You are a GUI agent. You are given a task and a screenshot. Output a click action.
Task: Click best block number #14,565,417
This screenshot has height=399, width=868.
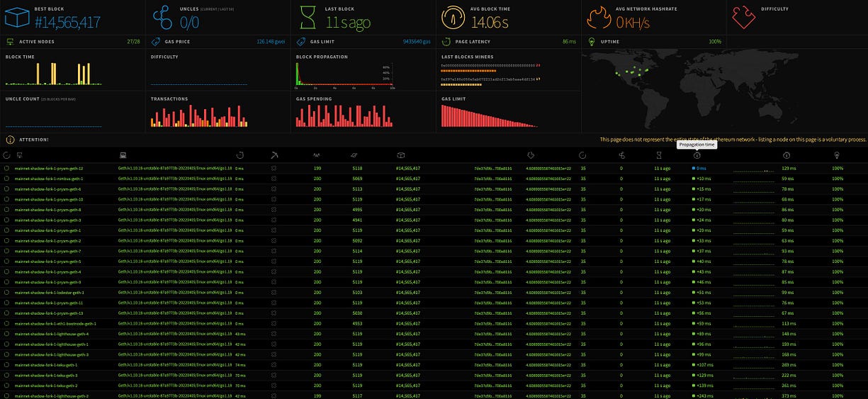67,23
